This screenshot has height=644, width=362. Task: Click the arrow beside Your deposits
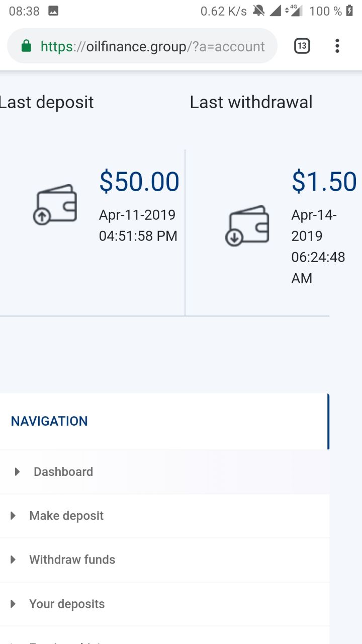point(13,604)
